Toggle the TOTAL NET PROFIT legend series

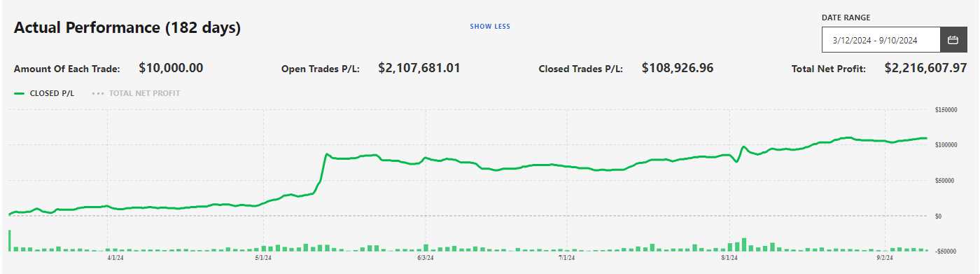coord(136,93)
